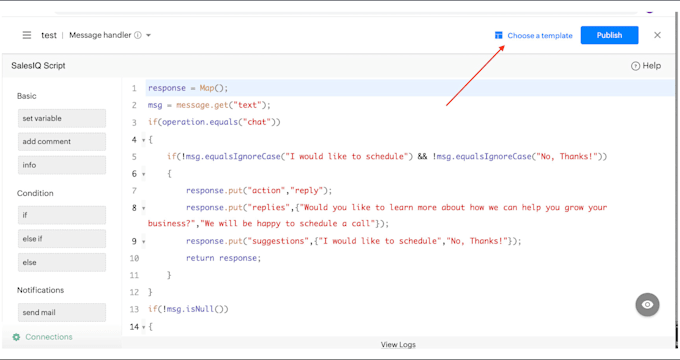
Task: Click the test bot name
Action: point(49,36)
